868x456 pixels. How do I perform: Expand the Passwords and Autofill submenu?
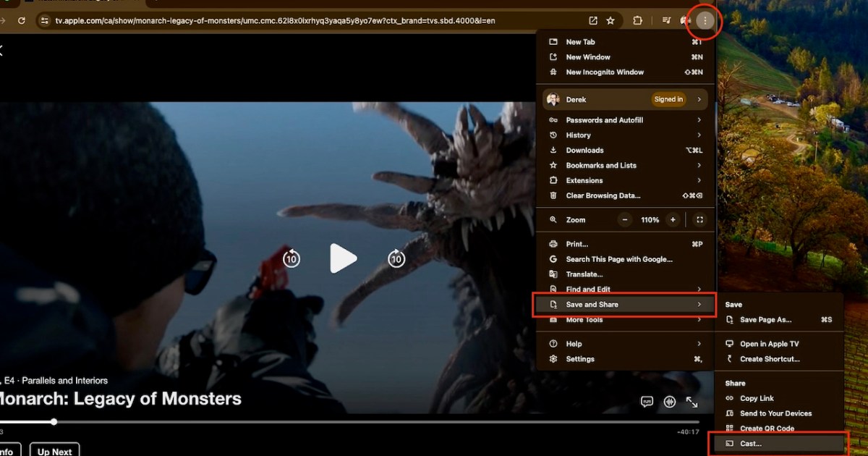point(624,120)
